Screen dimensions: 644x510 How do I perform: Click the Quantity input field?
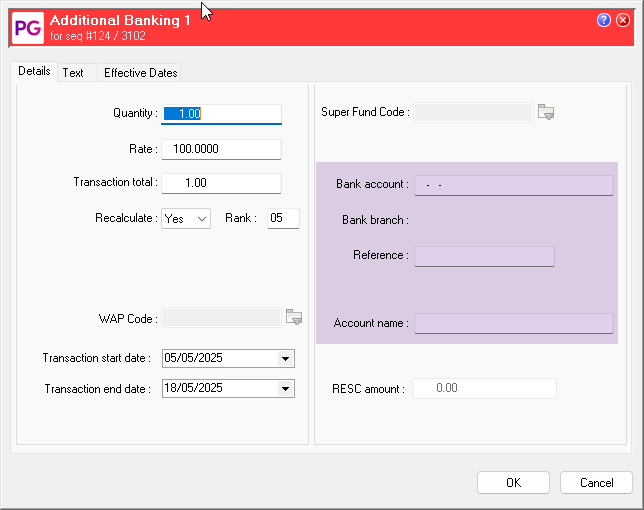coord(221,114)
